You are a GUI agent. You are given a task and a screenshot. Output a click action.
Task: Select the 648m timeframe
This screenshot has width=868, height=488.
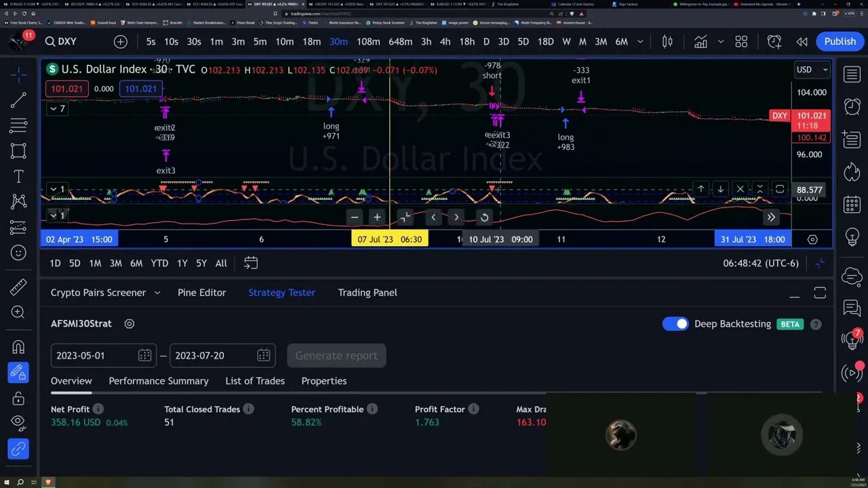coord(400,41)
